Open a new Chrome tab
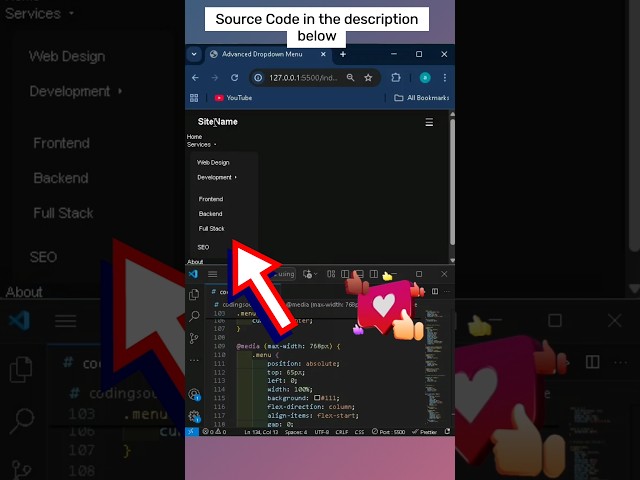This screenshot has width=640, height=480. pos(343,54)
